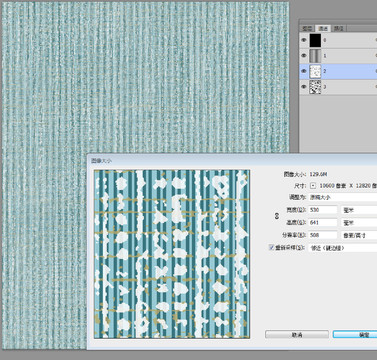Switch to the Channels (通道) panel tab

click(323, 29)
